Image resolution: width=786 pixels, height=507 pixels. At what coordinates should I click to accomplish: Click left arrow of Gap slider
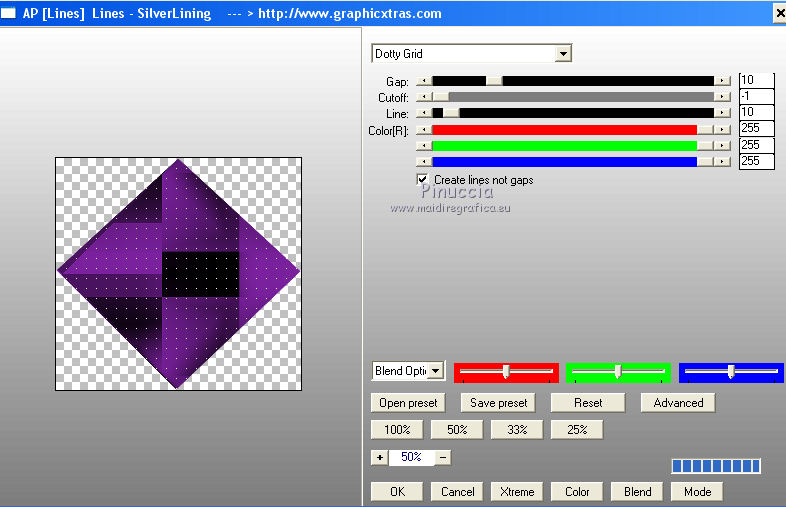(424, 81)
